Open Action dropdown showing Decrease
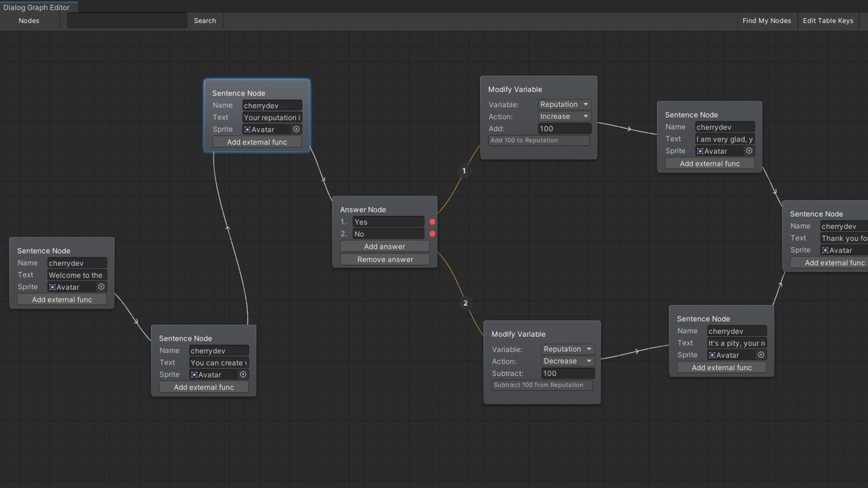The width and height of the screenshot is (868, 488). [568, 361]
